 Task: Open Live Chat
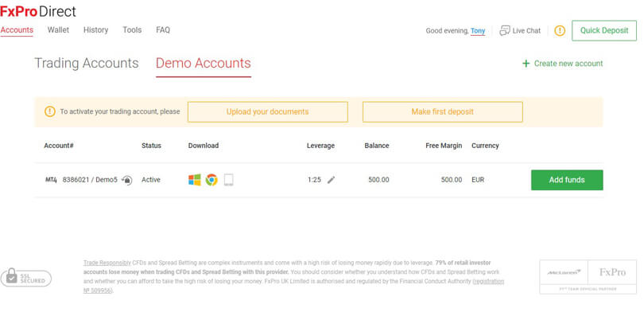tap(520, 30)
